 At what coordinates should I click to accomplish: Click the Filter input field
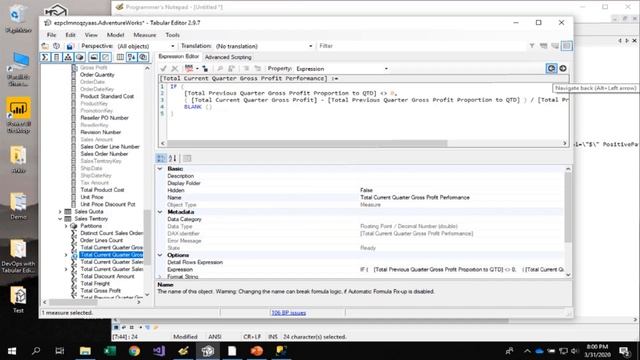(x=421, y=46)
